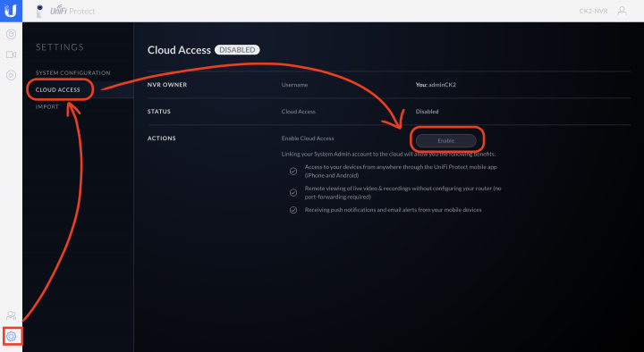This screenshot has width=644, height=352.
Task: Click the Receiving push notifications text
Action: click(x=393, y=210)
